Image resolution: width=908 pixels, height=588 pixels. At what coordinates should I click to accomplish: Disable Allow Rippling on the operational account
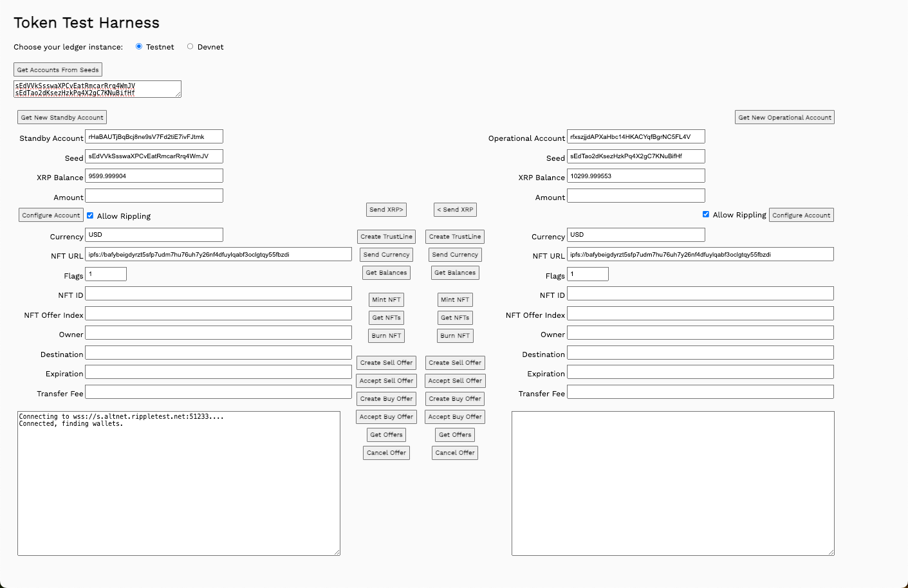pyautogui.click(x=705, y=214)
